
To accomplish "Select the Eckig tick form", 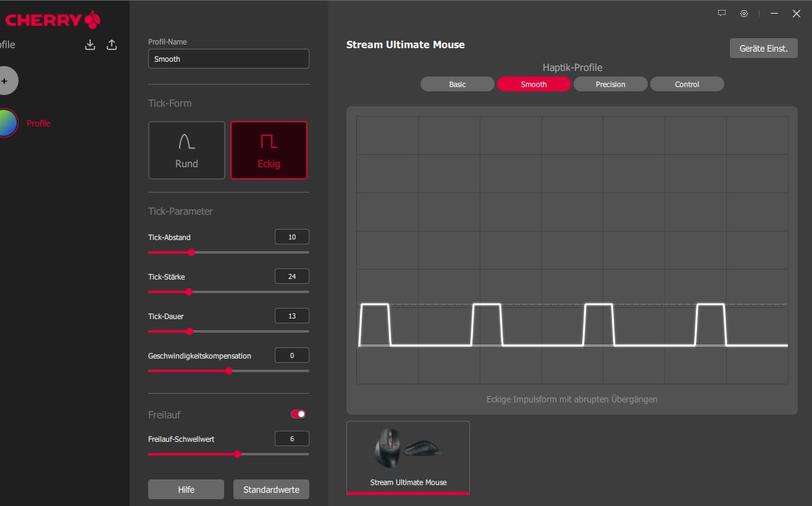I will click(x=269, y=150).
